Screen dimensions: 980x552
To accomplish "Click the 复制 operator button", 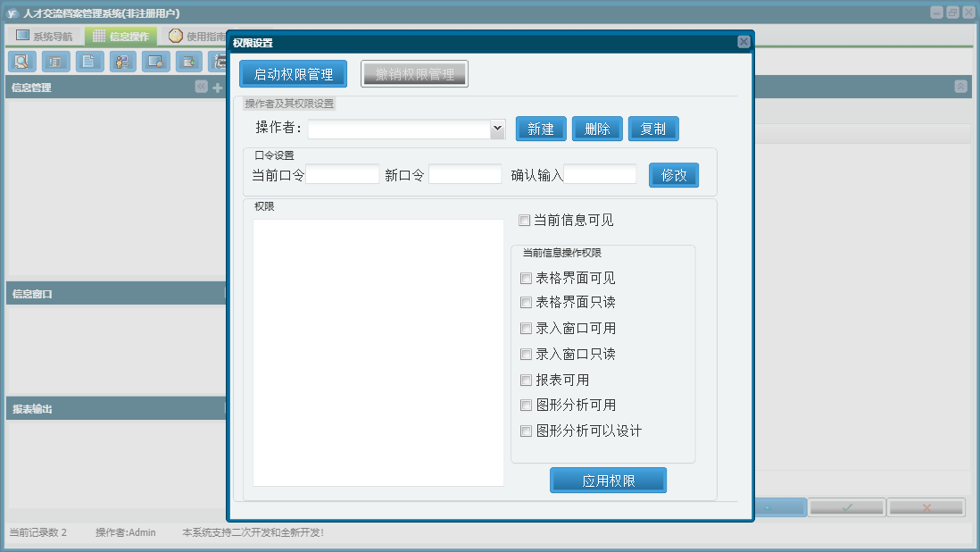I will 653,129.
